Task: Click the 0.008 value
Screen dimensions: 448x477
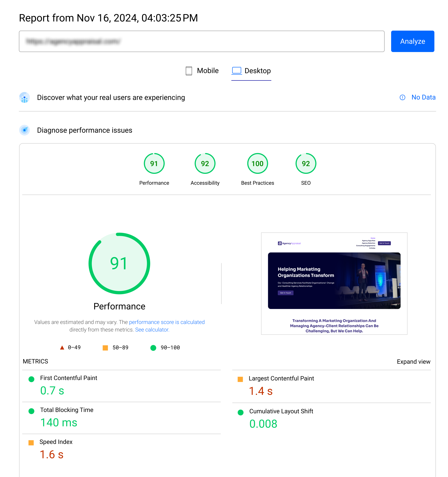Action: click(263, 424)
